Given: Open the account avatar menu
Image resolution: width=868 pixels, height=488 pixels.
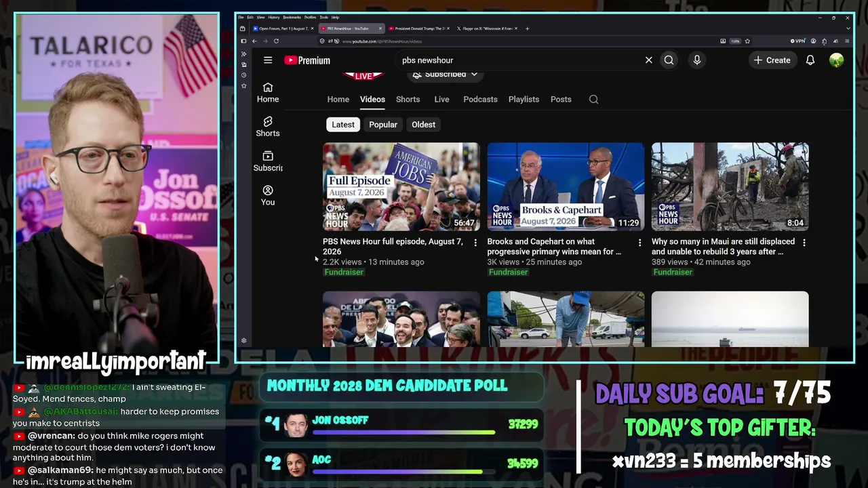Looking at the screenshot, I should 836,60.
